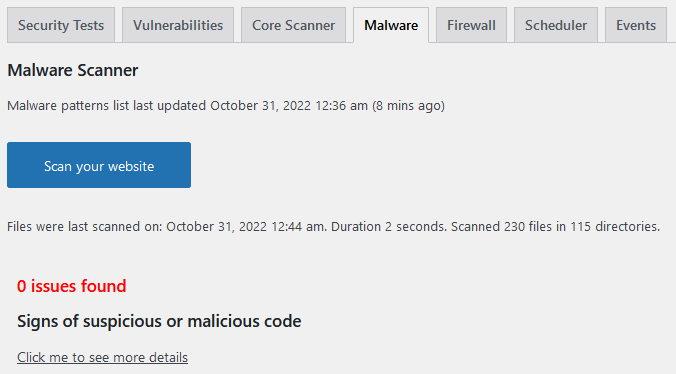Image resolution: width=676 pixels, height=374 pixels.
Task: Start scan with Scan your website button
Action: click(x=99, y=165)
